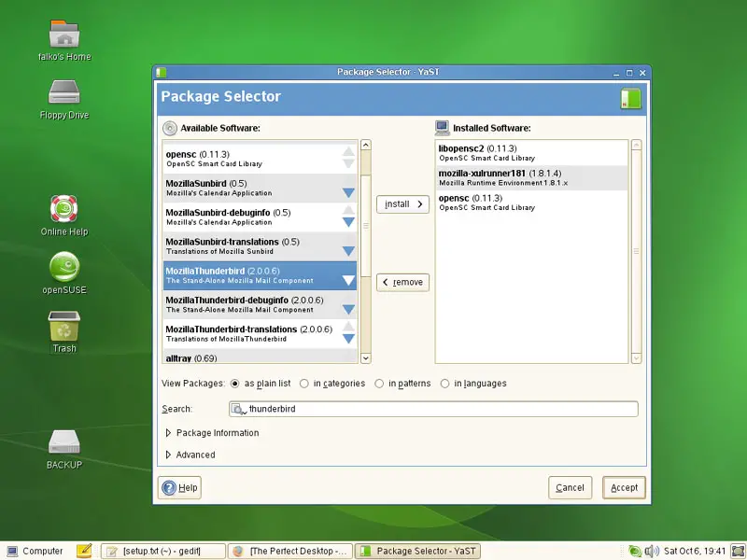Switch to The Perfect Desktop browser taskbar window
The height and width of the screenshot is (560, 747).
pos(290,551)
